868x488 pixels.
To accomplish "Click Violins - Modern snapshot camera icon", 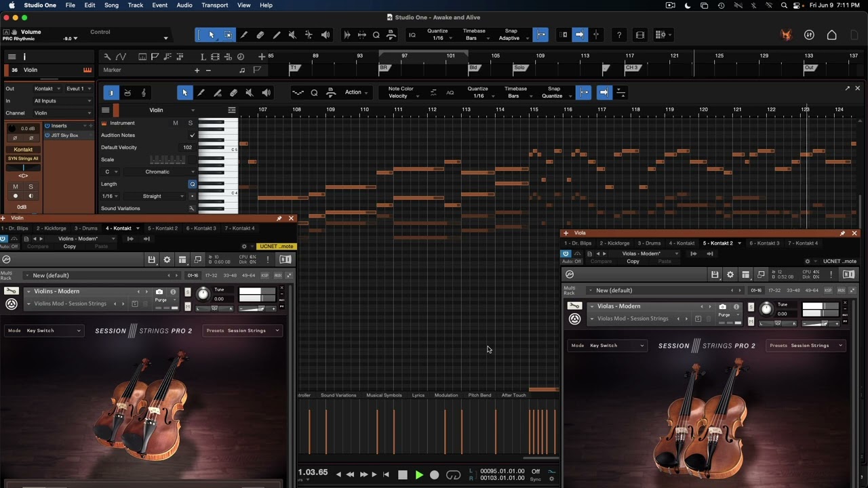I will [159, 291].
